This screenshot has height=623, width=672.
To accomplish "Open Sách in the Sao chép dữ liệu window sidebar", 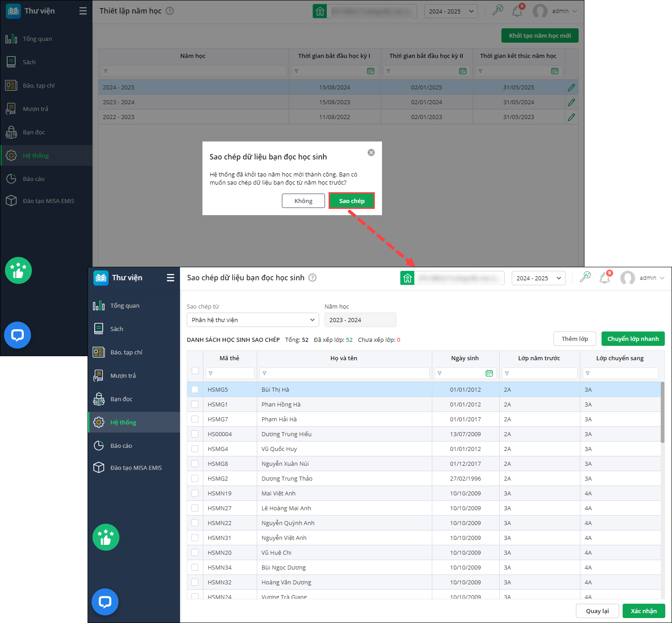I will point(134,329).
